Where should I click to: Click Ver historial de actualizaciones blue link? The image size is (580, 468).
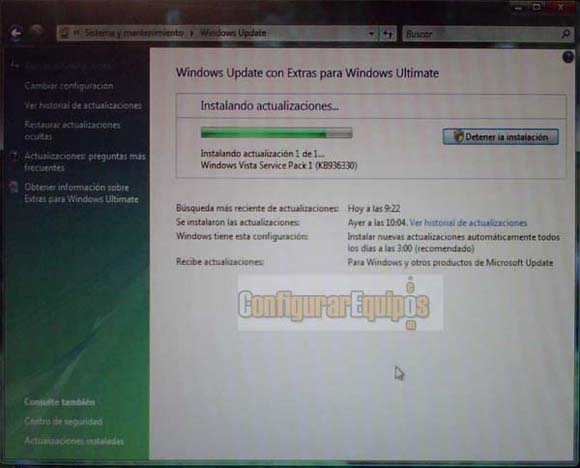(x=468, y=223)
